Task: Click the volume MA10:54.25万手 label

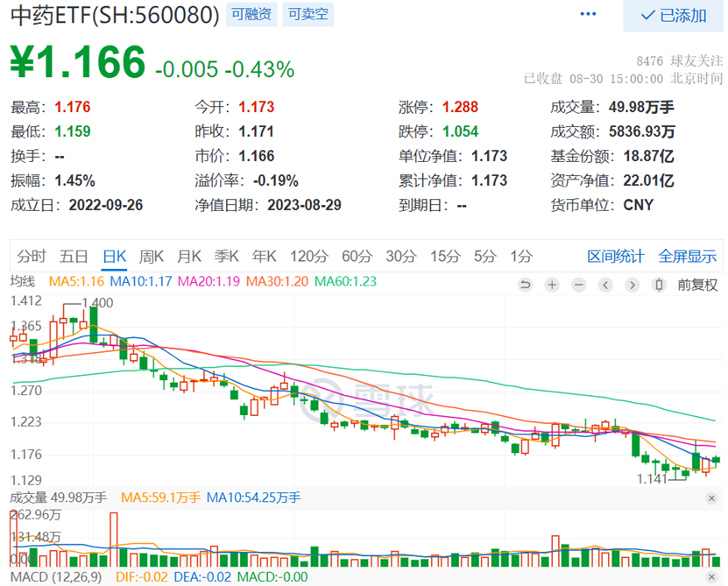Action: [x=253, y=498]
